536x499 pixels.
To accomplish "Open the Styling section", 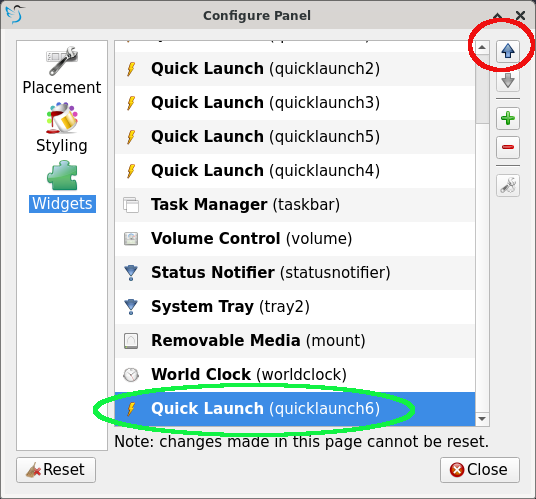I will (x=62, y=128).
